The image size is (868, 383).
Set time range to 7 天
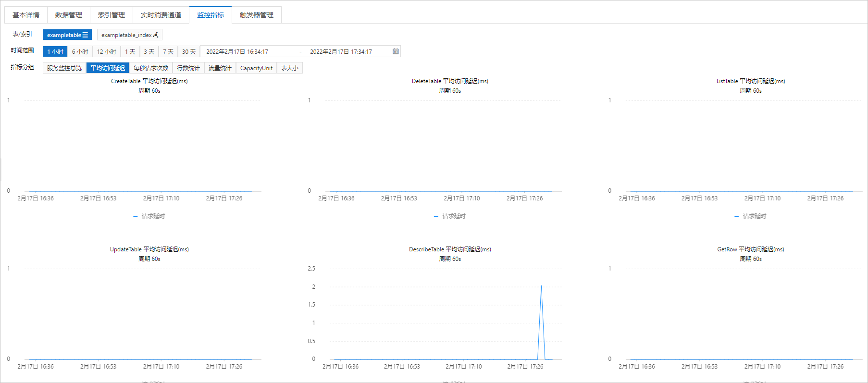(x=168, y=51)
